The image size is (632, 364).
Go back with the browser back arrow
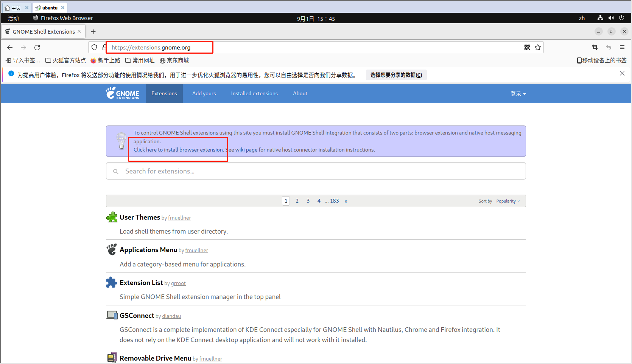click(x=10, y=47)
